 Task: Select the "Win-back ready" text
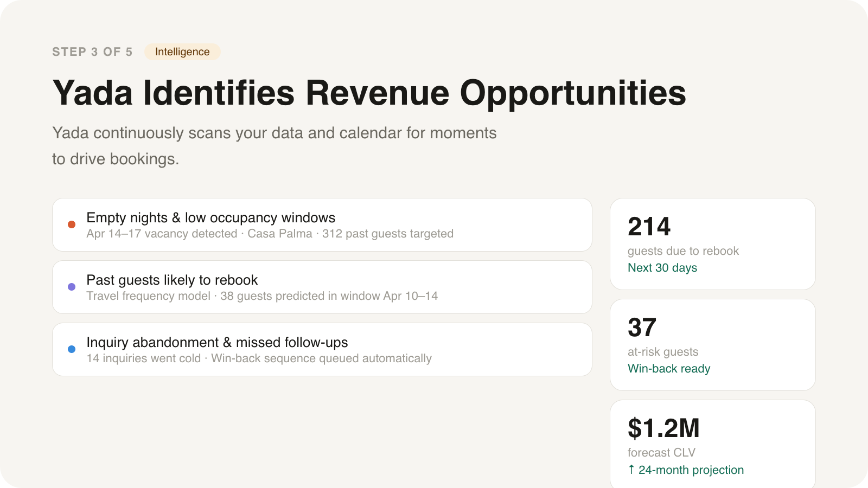click(669, 369)
